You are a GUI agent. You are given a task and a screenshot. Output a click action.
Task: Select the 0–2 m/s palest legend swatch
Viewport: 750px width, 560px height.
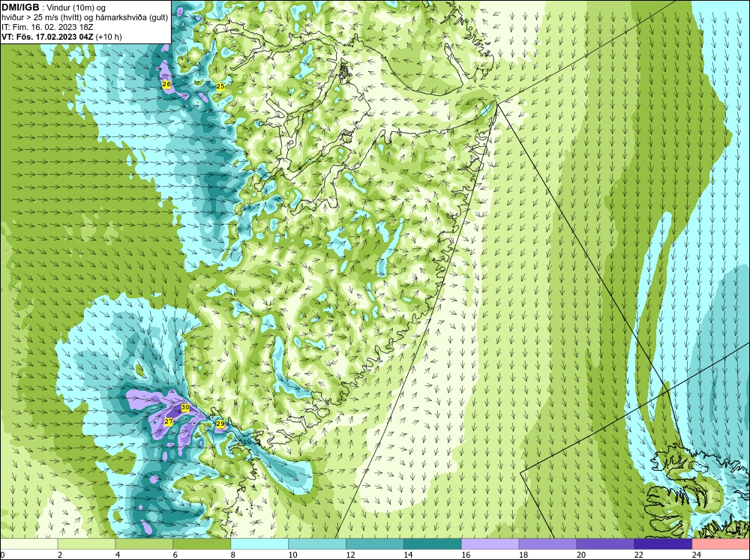pyautogui.click(x=28, y=544)
